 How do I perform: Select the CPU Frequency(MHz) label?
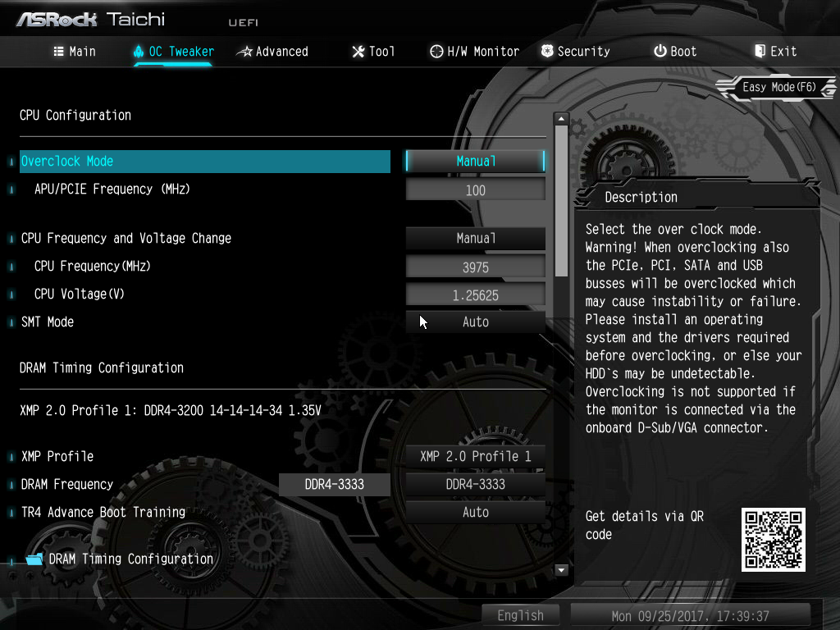[x=92, y=267]
